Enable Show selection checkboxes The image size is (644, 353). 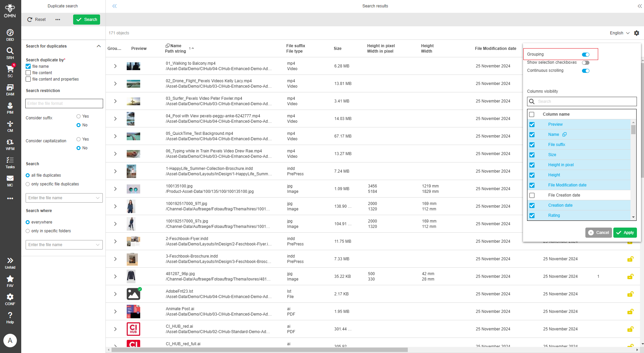(x=585, y=62)
